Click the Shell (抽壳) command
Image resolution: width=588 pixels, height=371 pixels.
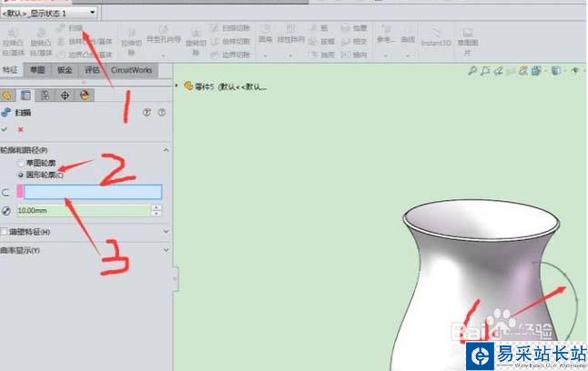[x=321, y=55]
